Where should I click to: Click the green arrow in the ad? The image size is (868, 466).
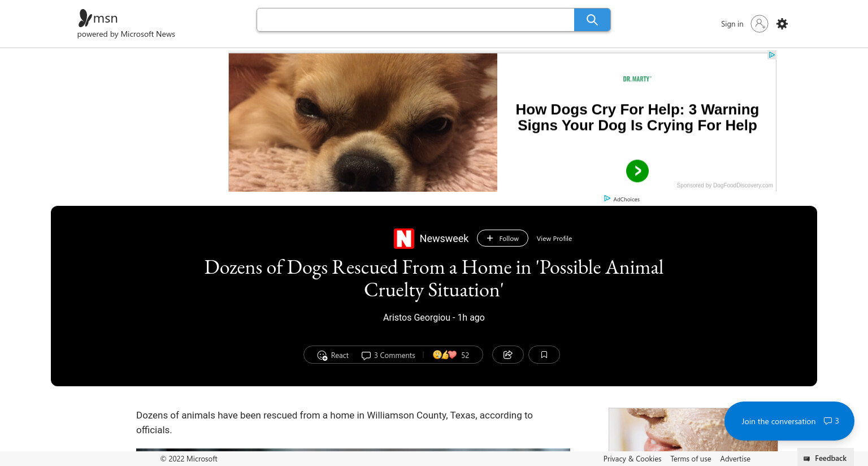(637, 171)
